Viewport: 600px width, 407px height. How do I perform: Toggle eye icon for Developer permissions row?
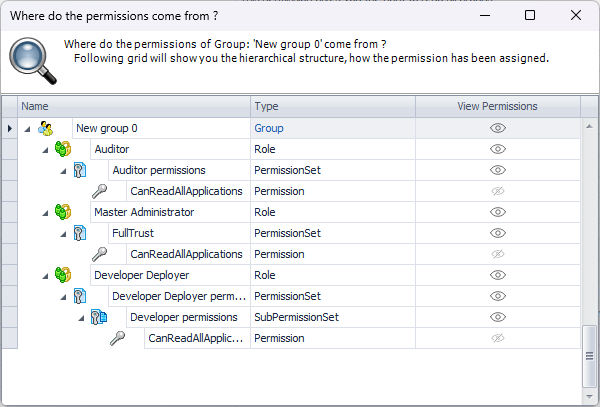point(497,317)
